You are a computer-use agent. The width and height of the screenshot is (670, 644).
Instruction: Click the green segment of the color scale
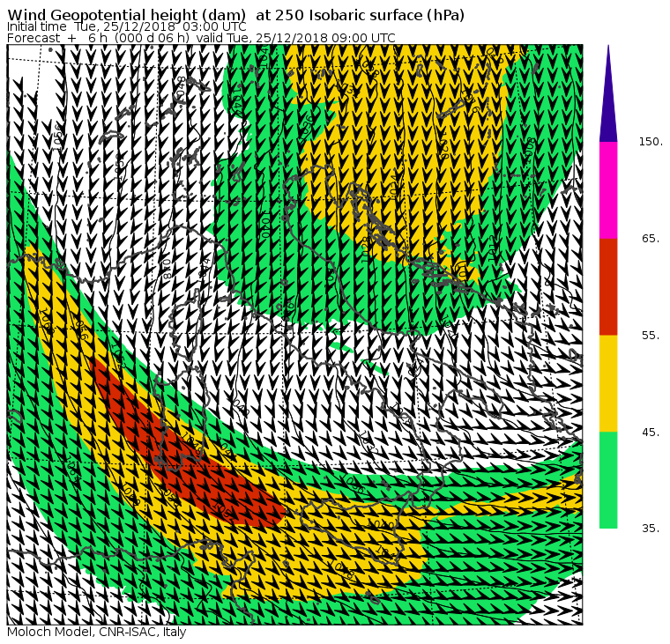coord(608,480)
